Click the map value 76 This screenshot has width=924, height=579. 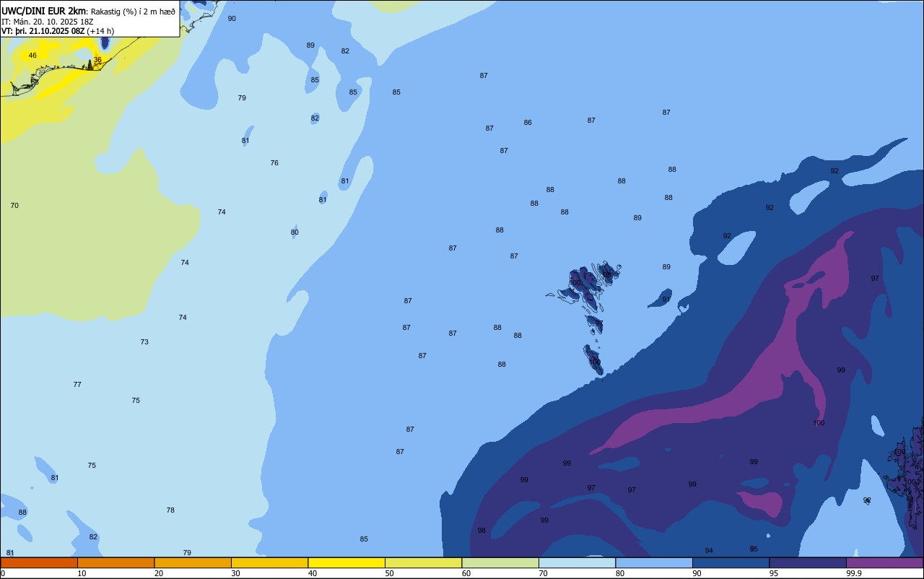tap(274, 163)
